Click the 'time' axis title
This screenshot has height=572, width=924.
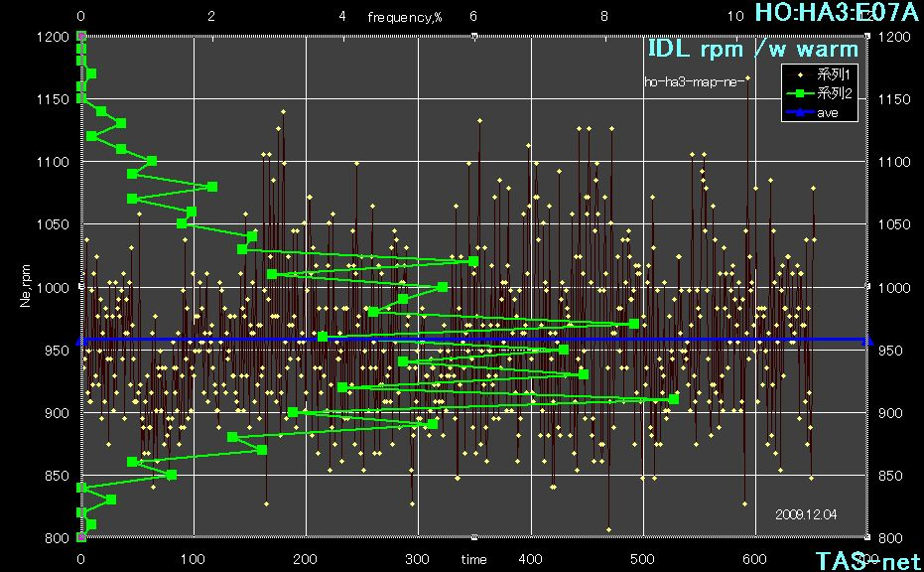coord(473,559)
